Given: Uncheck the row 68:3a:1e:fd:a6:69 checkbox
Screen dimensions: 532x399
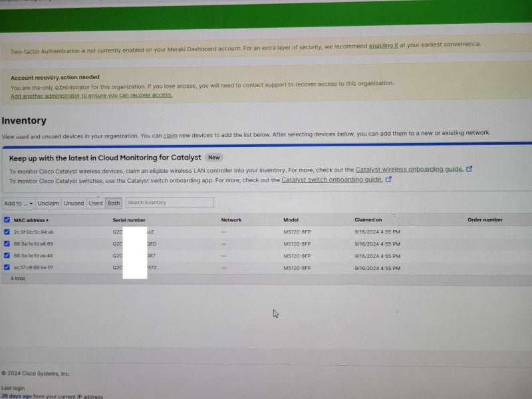Looking at the screenshot, I should (x=7, y=243).
